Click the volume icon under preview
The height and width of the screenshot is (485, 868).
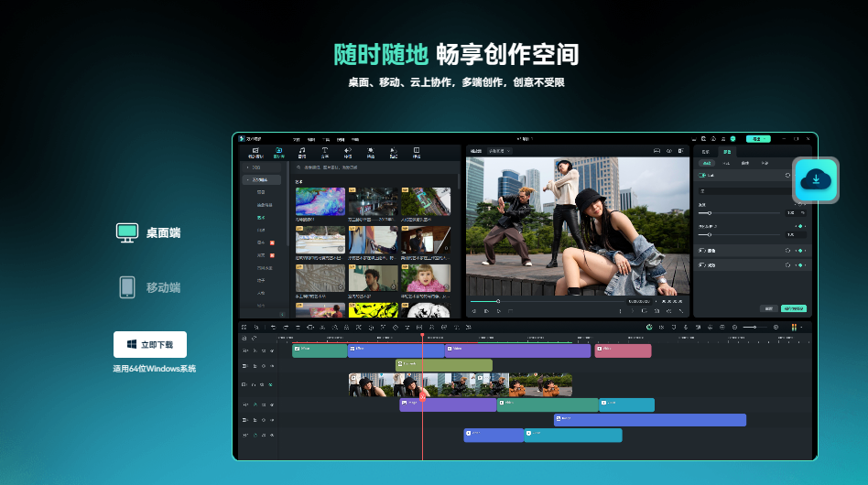[668, 311]
